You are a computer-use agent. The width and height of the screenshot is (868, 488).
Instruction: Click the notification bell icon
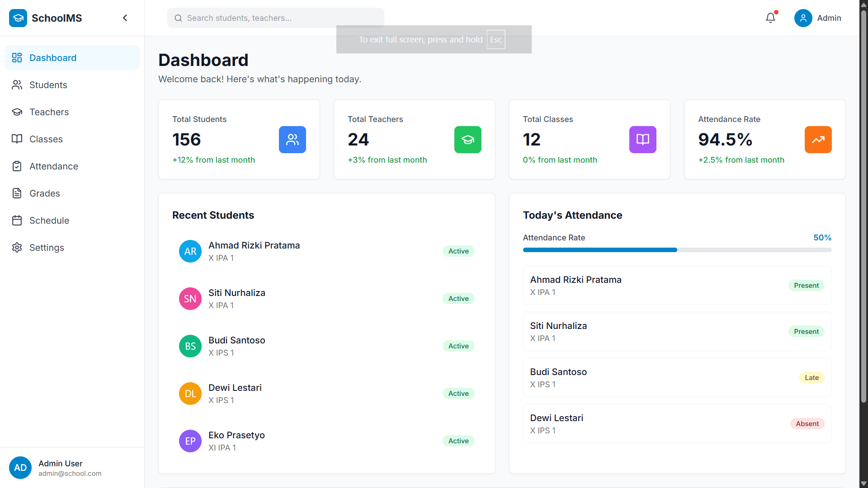(x=770, y=18)
